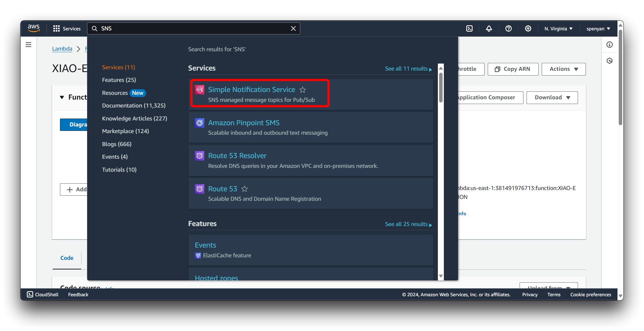The width and height of the screenshot is (644, 331).
Task: Click the Application Composer export button
Action: [x=490, y=97]
